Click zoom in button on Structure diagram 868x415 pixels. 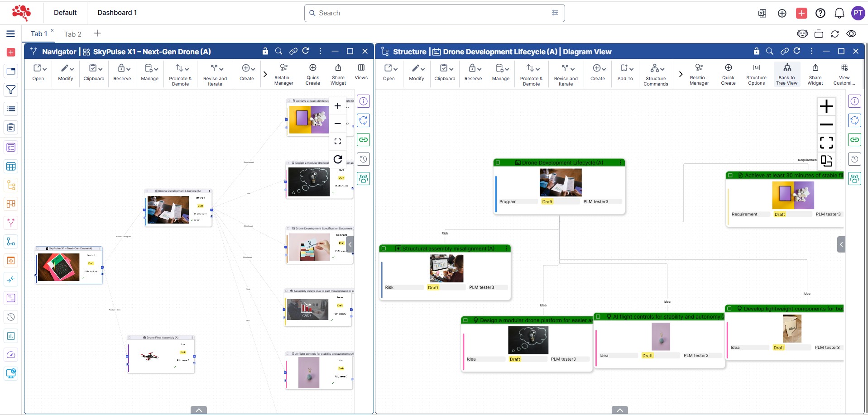826,106
